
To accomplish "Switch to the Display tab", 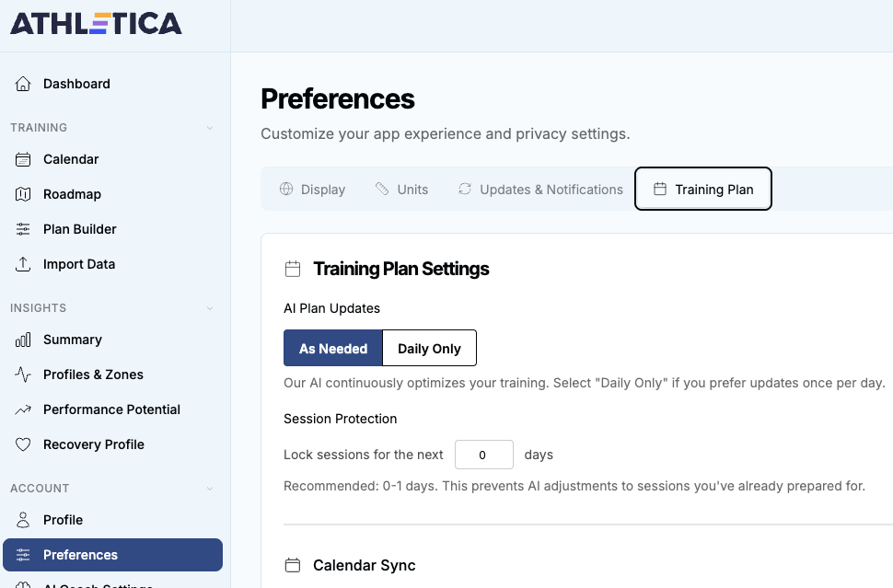I will [312, 190].
